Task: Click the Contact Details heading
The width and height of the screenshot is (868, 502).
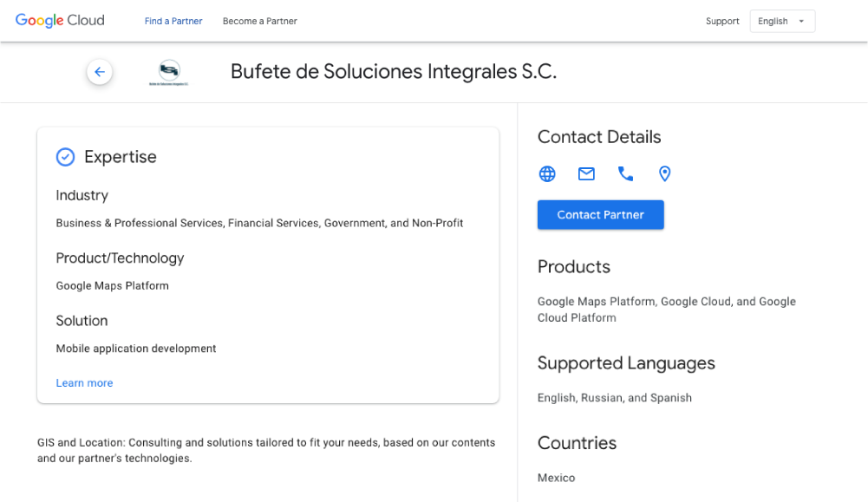Action: [x=598, y=137]
